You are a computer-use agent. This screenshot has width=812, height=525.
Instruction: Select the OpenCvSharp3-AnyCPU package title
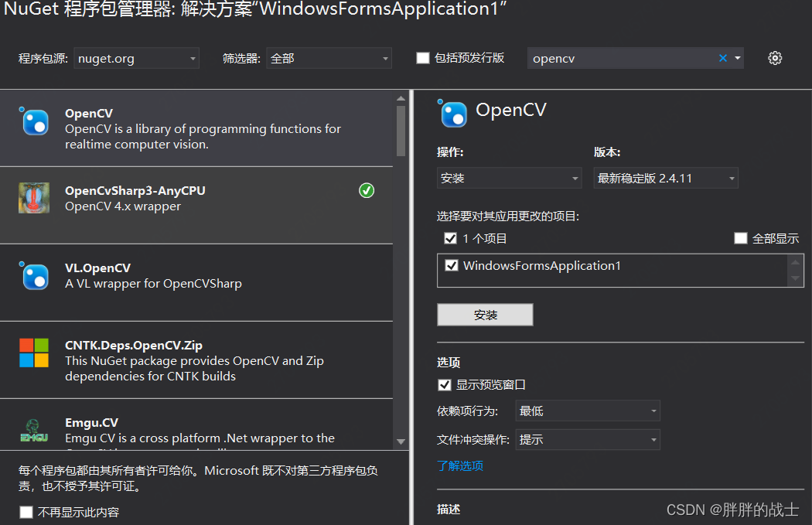point(135,190)
